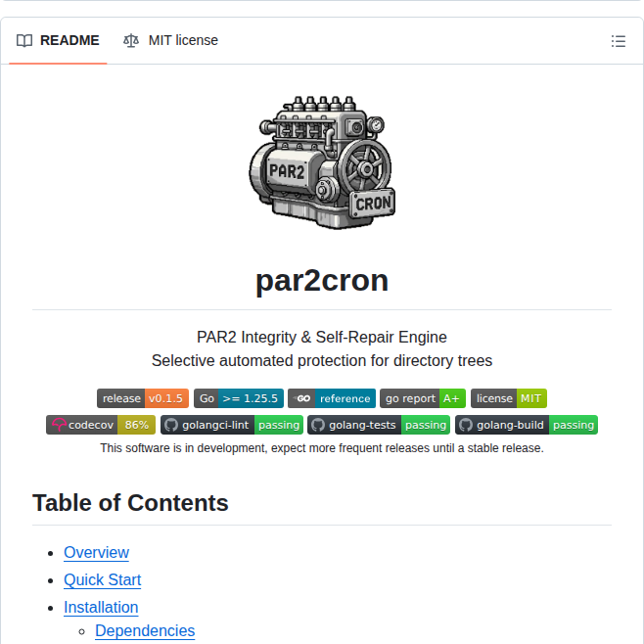This screenshot has height=644, width=644.
Task: Open the MIT license tab
Action: [x=170, y=40]
